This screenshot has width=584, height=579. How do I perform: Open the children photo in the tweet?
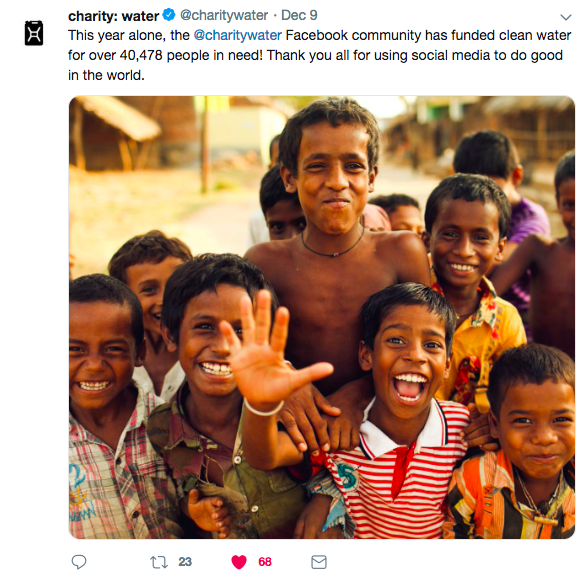click(322, 317)
